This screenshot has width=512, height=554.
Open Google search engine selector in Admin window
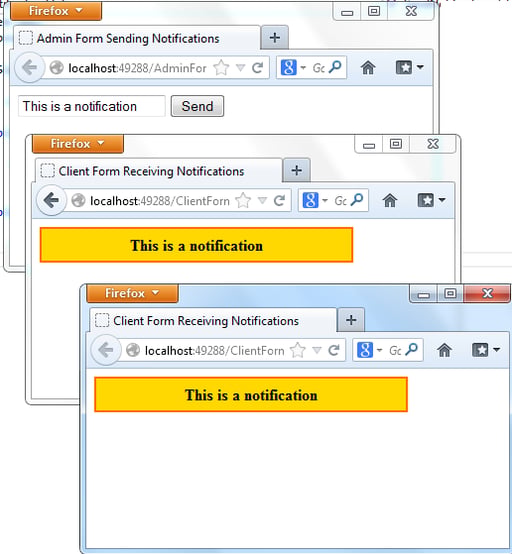point(293,67)
